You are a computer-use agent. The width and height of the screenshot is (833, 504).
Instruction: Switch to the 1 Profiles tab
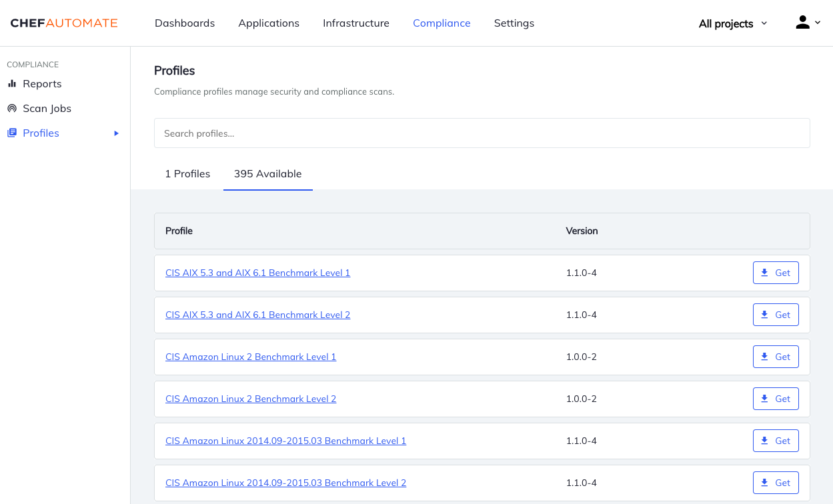pyautogui.click(x=187, y=174)
